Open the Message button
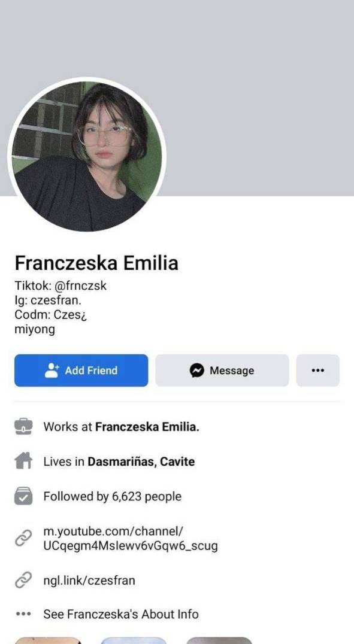Viewport: 354px width, 644px height. pyautogui.click(x=222, y=370)
